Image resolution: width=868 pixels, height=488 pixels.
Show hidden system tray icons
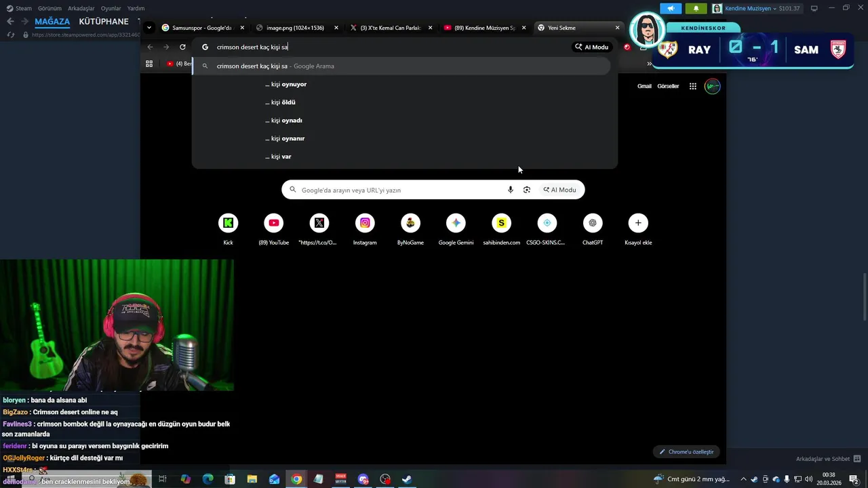pos(743,479)
